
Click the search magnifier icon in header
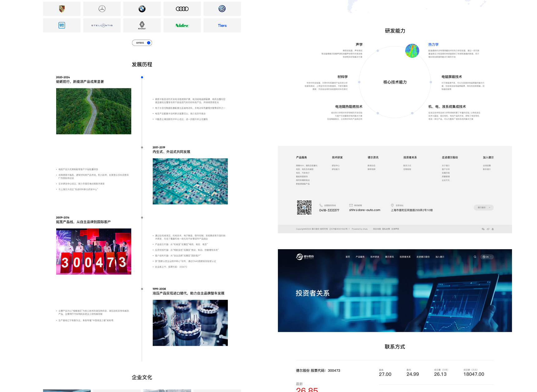475,257
